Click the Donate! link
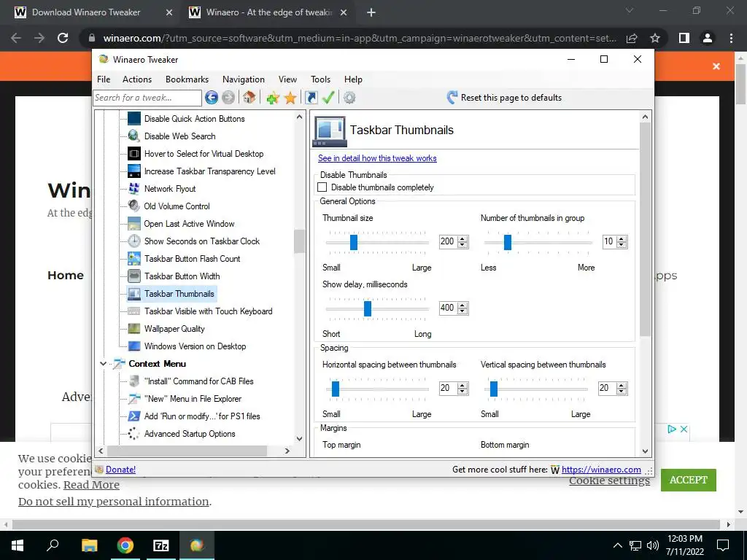Viewport: 747px width, 560px height. [120, 470]
